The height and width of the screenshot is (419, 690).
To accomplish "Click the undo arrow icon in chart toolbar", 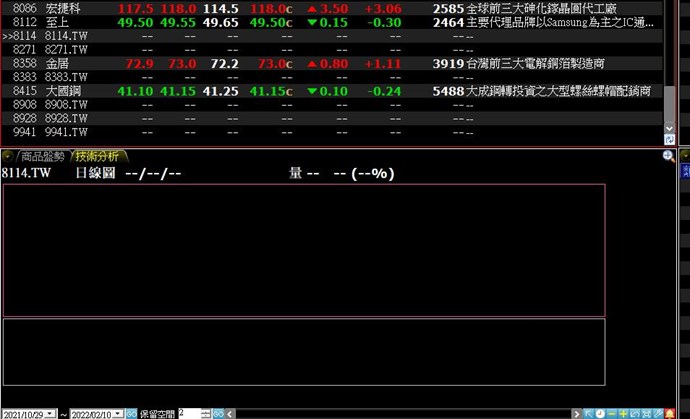I will click(x=635, y=414).
